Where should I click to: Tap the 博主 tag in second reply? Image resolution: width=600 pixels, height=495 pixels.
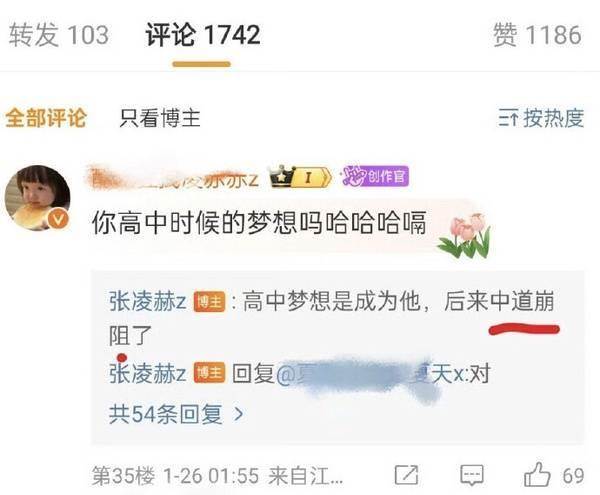(x=209, y=373)
